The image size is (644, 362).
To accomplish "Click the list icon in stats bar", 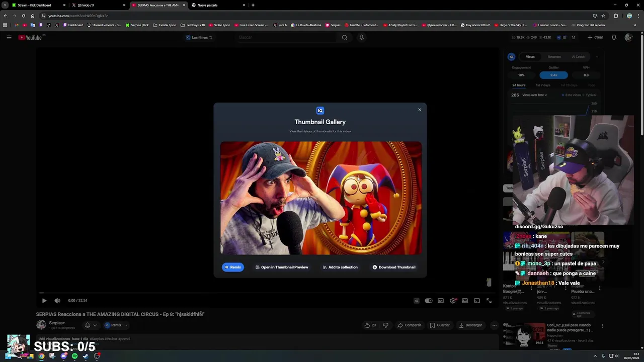I will [x=565, y=37].
